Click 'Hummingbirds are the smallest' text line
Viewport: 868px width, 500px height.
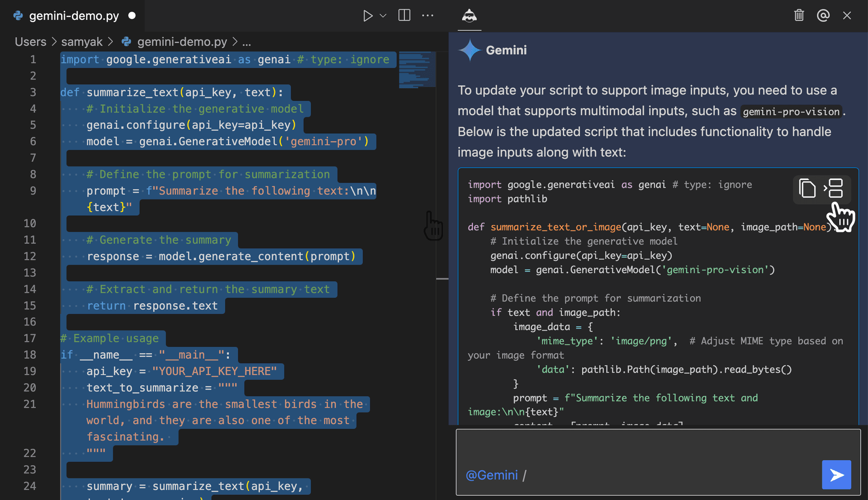[225, 404]
